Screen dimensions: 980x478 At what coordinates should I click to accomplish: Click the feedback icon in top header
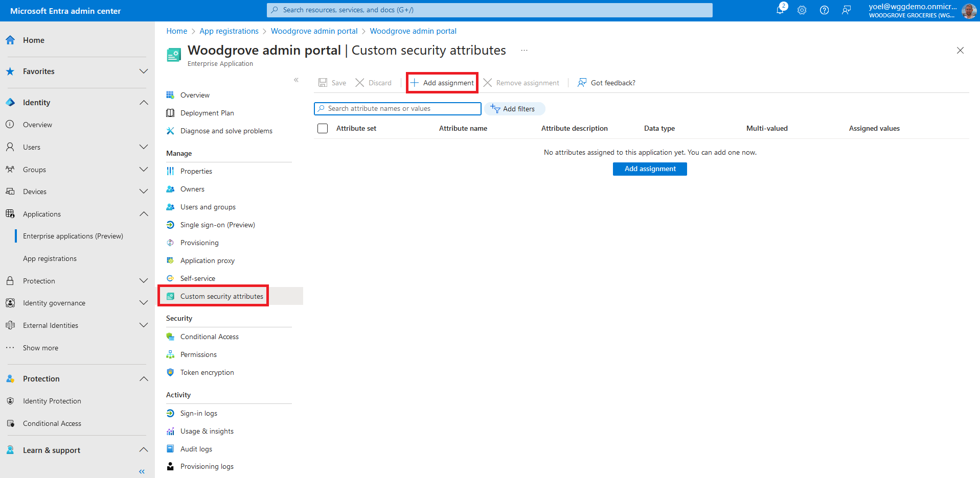846,10
